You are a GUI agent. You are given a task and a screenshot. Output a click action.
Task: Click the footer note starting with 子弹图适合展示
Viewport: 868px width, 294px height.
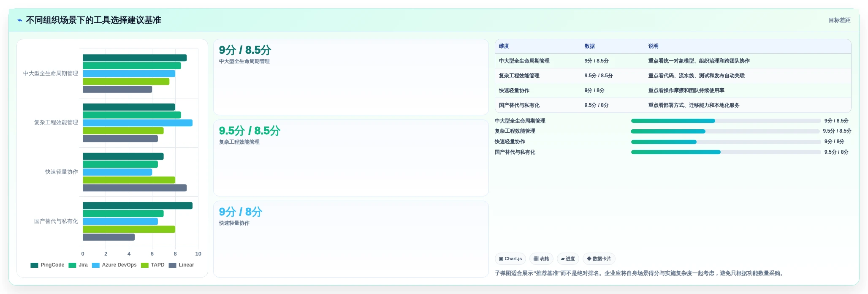[x=640, y=273]
